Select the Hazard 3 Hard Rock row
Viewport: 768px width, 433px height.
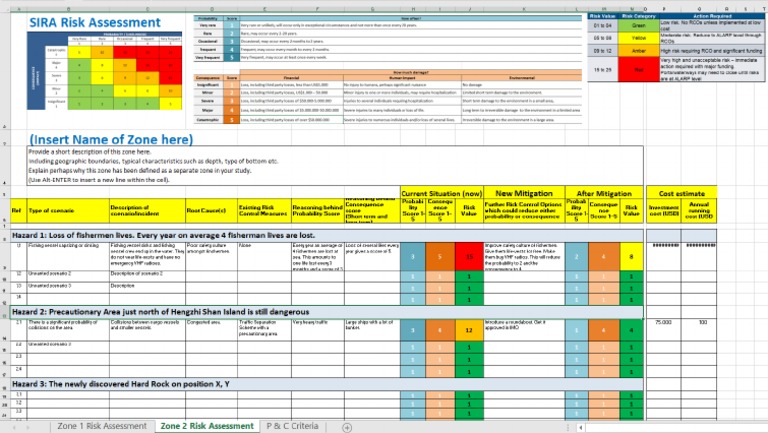tap(327, 385)
